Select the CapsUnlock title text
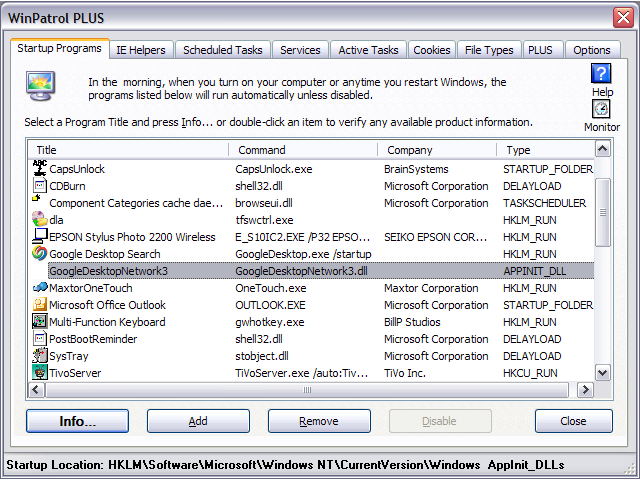 [x=77, y=169]
